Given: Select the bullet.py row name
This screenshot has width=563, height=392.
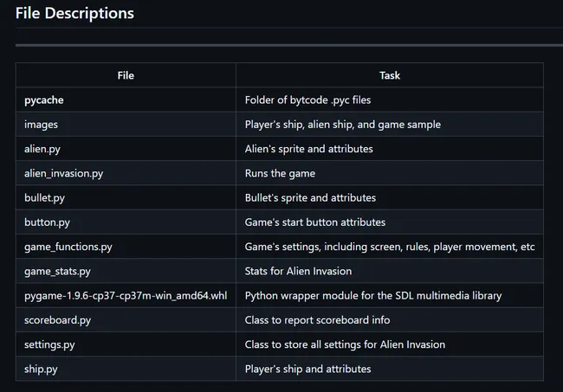Looking at the screenshot, I should click(x=44, y=197).
